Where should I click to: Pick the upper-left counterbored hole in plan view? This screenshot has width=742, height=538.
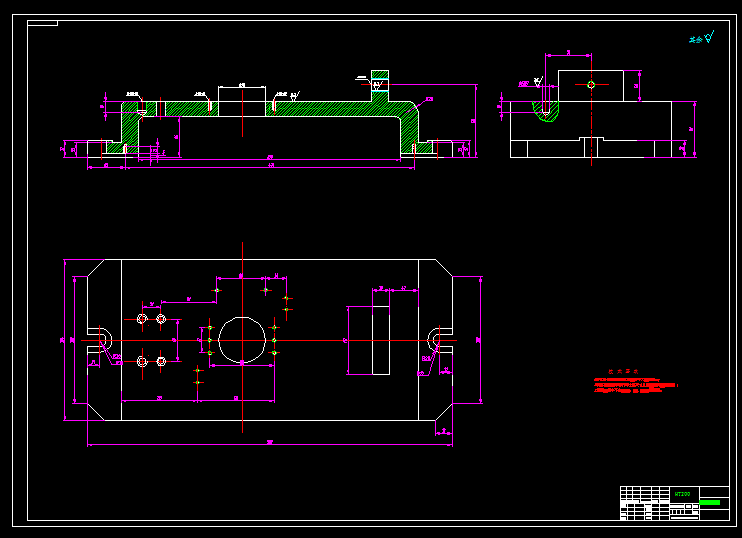click(x=142, y=319)
